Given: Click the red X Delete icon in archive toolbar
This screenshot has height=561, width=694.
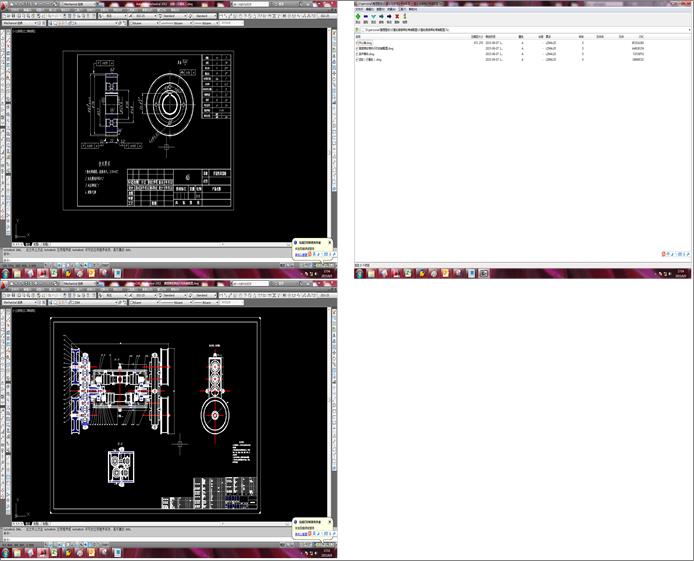Looking at the screenshot, I should pyautogui.click(x=397, y=16).
